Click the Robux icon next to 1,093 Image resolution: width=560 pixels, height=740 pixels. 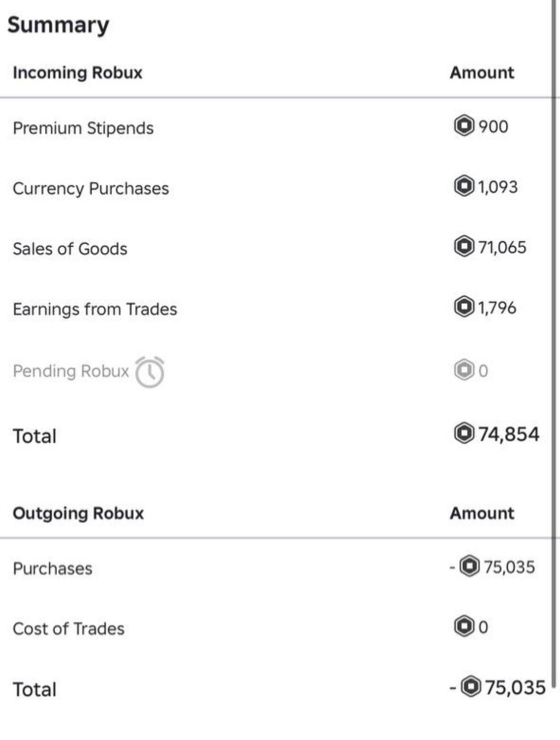click(464, 186)
